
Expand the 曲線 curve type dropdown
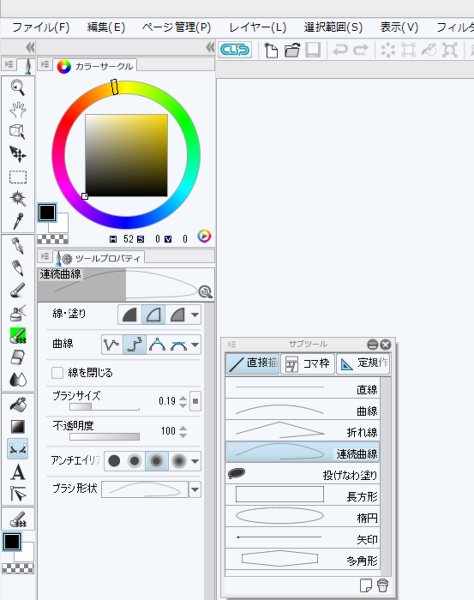click(195, 345)
